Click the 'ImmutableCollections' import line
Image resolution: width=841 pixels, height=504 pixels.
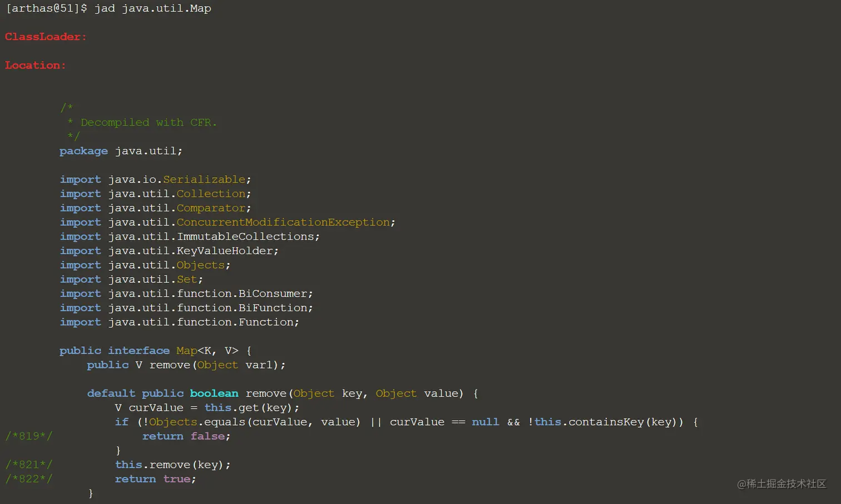click(x=190, y=237)
